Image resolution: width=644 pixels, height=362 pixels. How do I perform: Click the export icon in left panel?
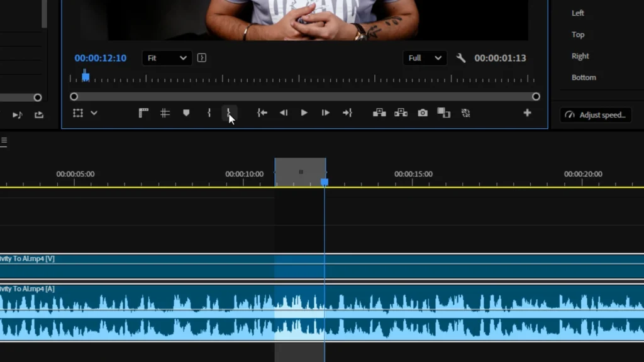pyautogui.click(x=39, y=115)
